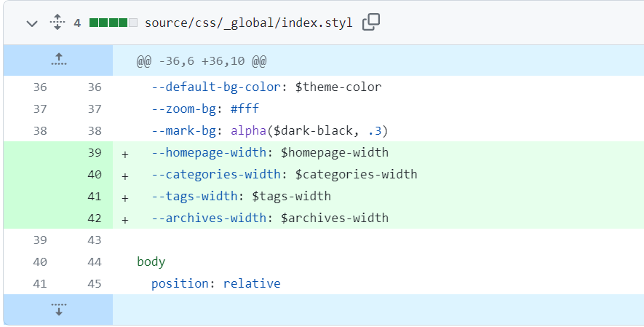Click new line number 44 beside body

94,262
